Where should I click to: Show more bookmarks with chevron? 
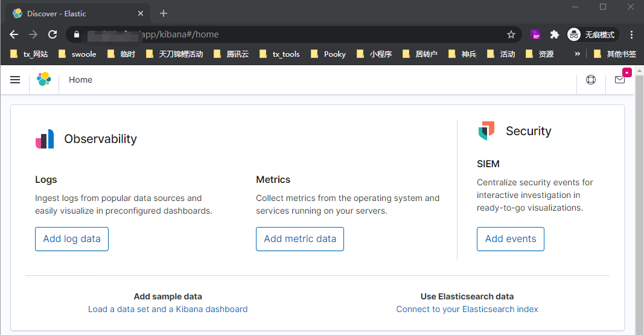(578, 54)
